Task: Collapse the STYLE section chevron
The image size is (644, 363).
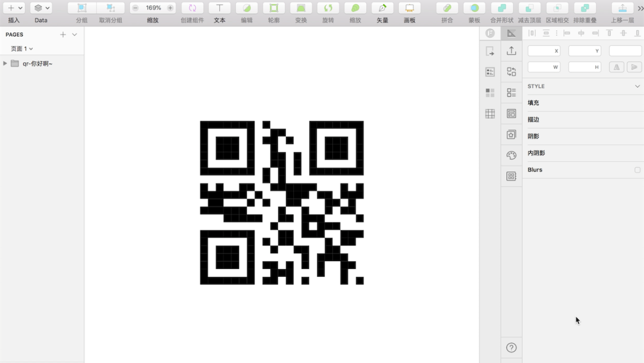Action: pos(637,86)
